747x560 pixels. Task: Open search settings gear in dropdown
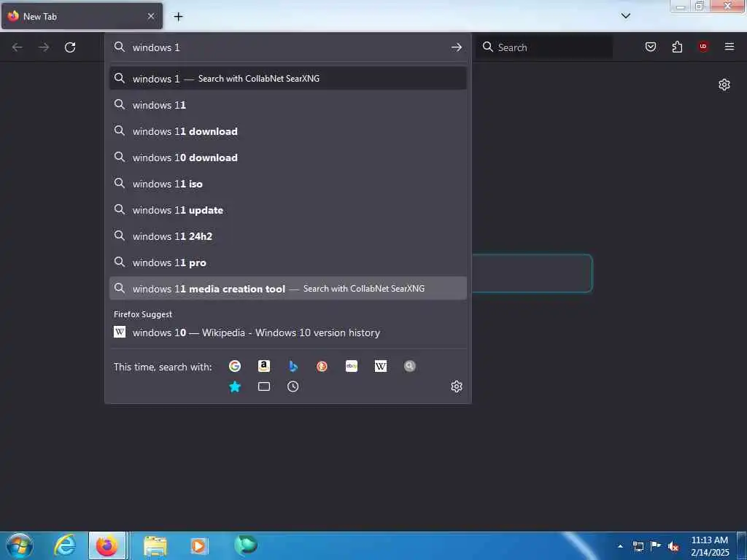[457, 386]
